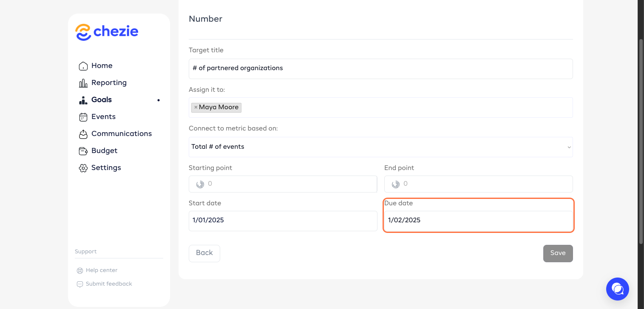The width and height of the screenshot is (644, 309).
Task: Click the Reporting bar chart icon
Action: (x=83, y=83)
